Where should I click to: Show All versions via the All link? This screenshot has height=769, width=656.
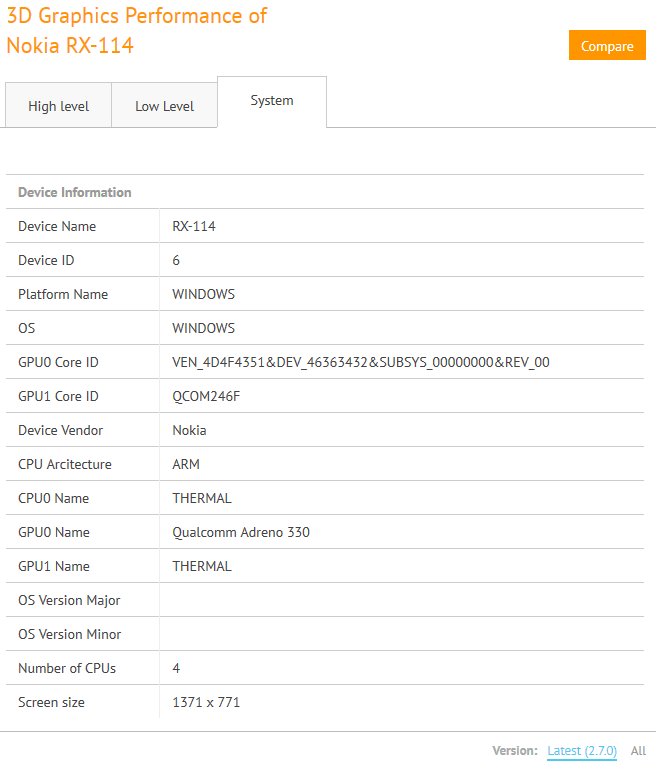[x=638, y=751]
